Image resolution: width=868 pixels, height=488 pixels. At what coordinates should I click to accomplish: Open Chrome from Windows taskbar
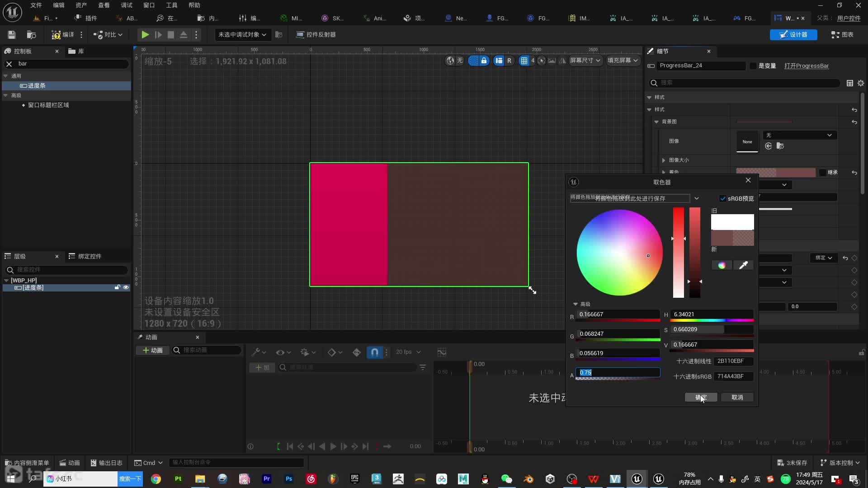coord(156,479)
